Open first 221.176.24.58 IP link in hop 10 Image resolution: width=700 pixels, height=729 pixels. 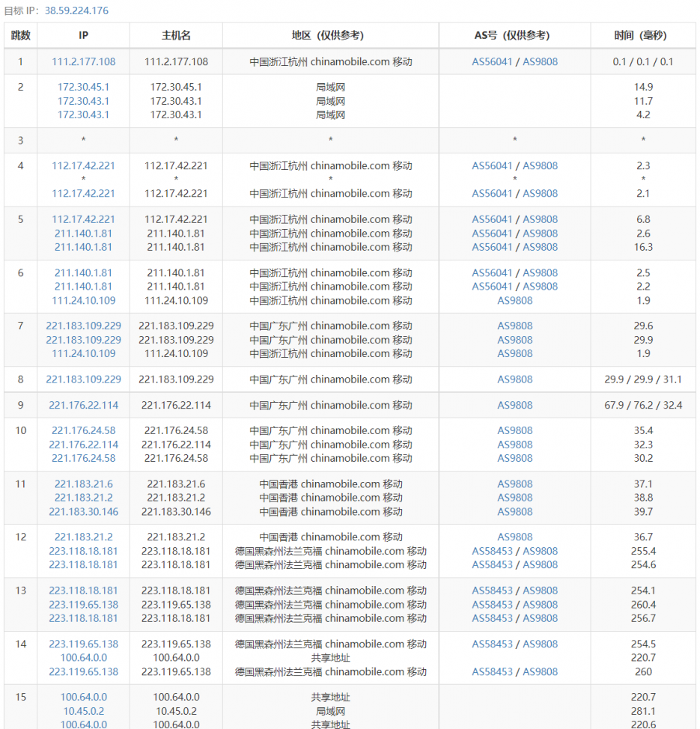[x=84, y=430]
